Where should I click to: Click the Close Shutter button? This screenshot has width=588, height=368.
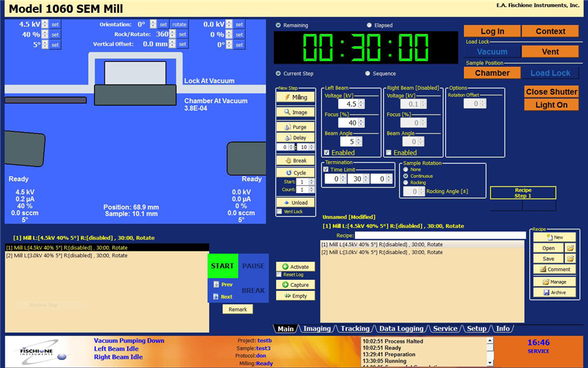click(x=551, y=92)
